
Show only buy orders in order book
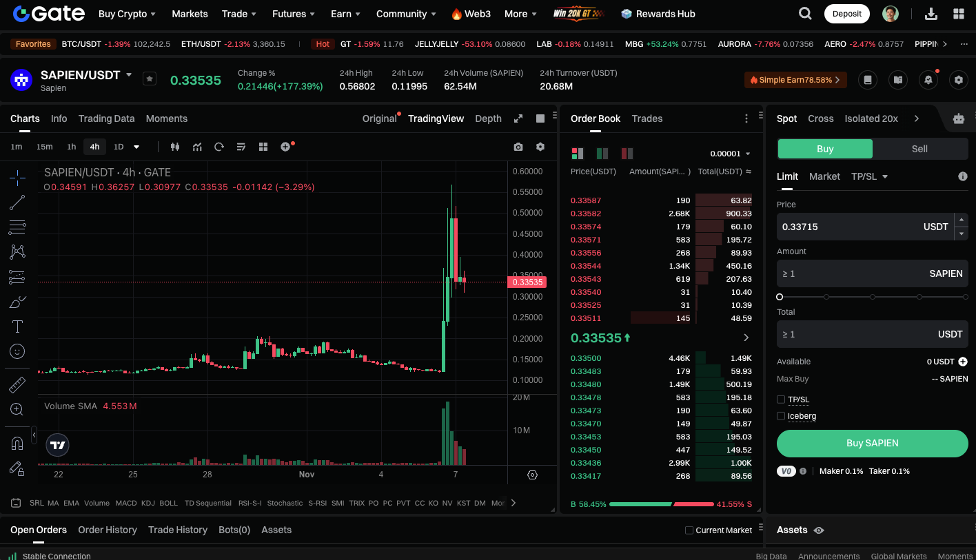[602, 153]
